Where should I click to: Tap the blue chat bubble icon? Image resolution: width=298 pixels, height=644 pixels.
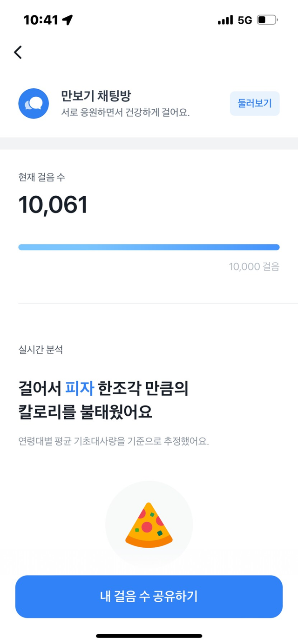click(34, 103)
